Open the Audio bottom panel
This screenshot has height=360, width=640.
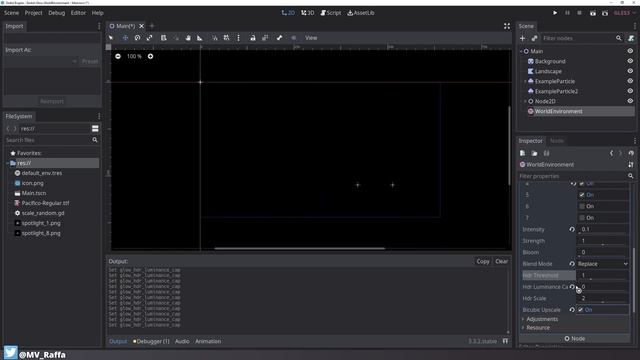click(182, 341)
